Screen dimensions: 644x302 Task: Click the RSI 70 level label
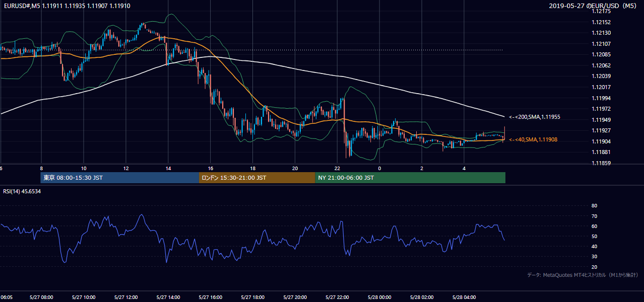594,216
